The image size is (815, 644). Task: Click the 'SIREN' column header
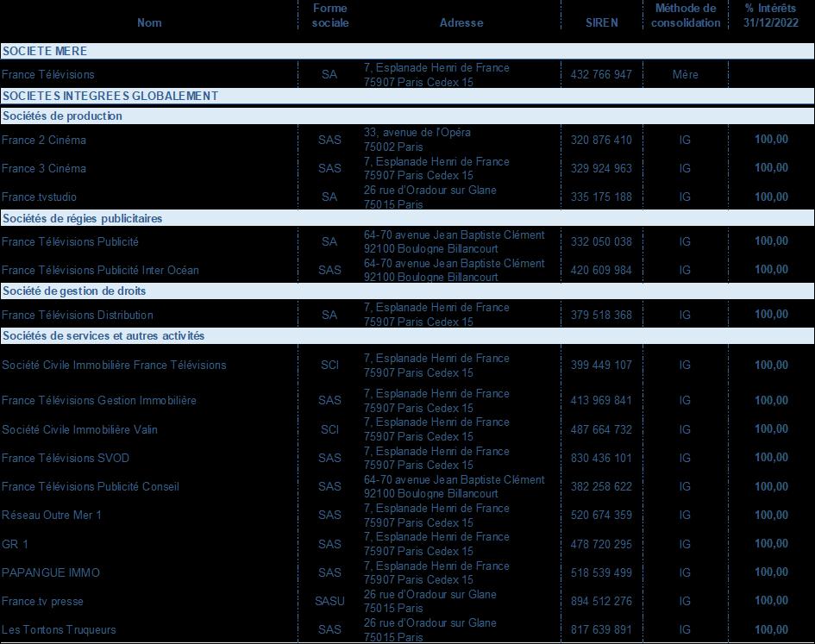coord(602,23)
